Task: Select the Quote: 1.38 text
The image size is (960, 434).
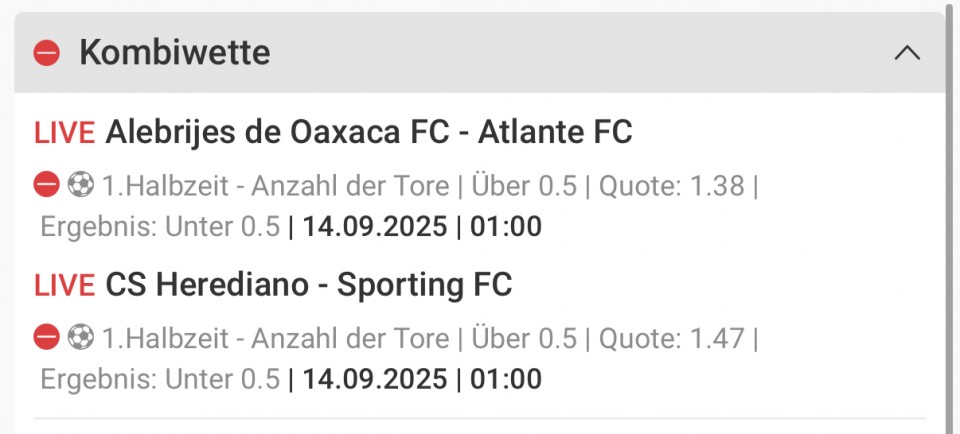Action: [671, 185]
